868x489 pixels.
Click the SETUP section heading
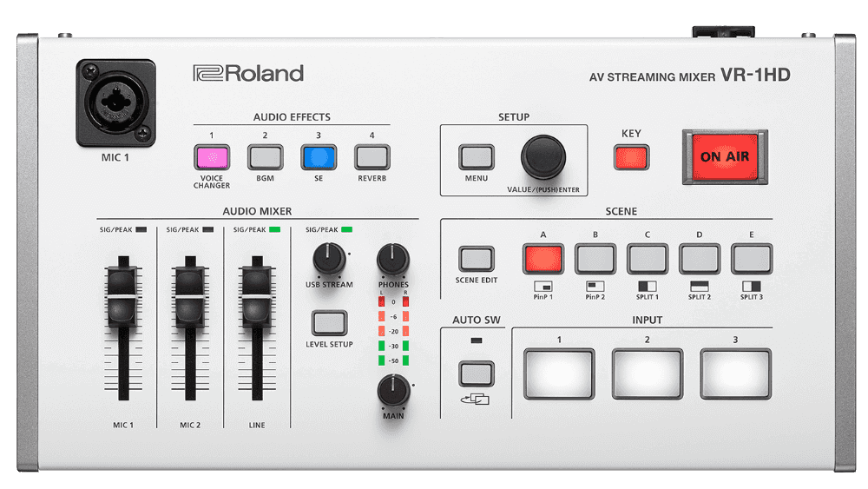pyautogui.click(x=514, y=117)
